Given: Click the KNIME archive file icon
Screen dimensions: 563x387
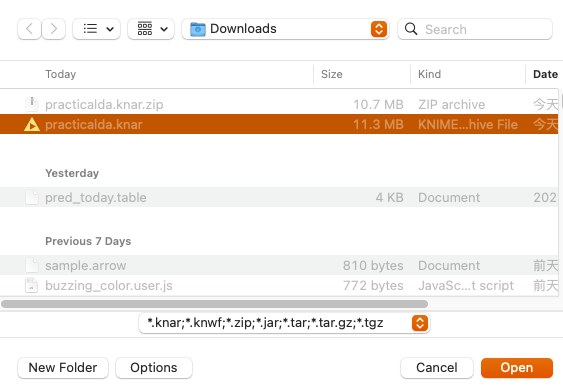Looking at the screenshot, I should coord(32,124).
